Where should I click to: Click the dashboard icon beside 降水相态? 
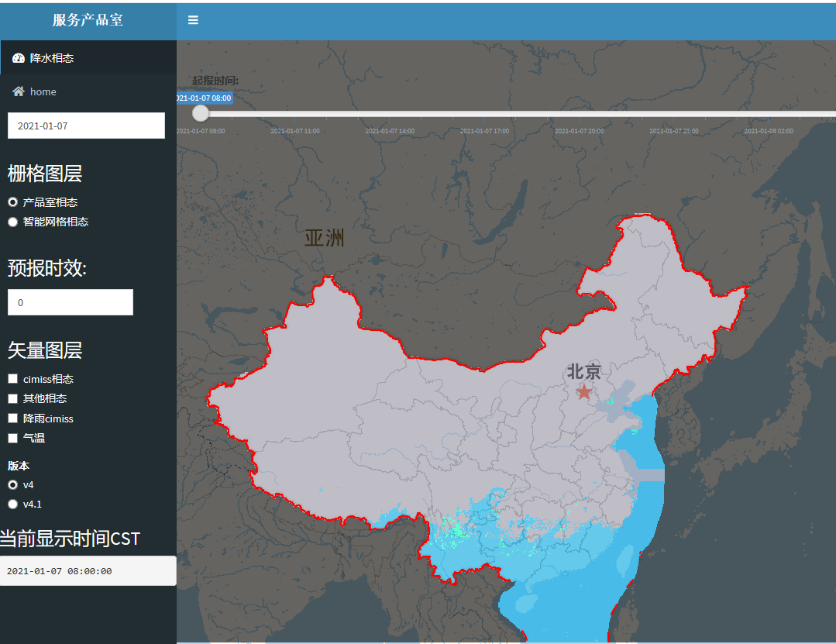19,58
